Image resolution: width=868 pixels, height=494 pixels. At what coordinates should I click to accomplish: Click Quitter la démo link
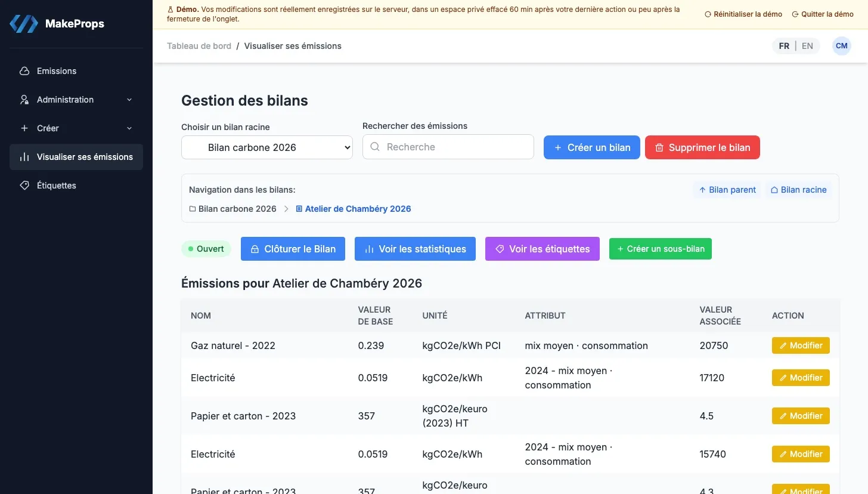click(x=823, y=14)
